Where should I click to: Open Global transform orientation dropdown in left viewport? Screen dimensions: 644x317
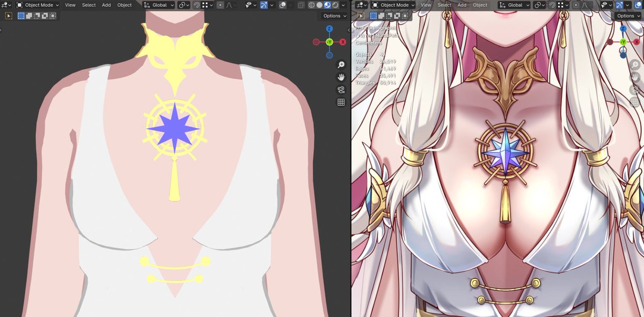(159, 5)
